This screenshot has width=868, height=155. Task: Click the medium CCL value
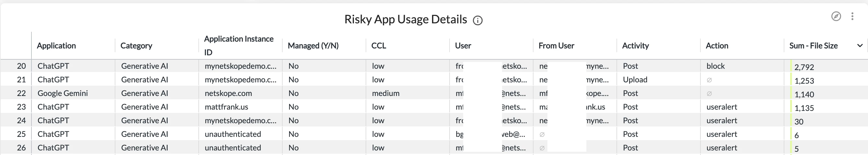[385, 93]
